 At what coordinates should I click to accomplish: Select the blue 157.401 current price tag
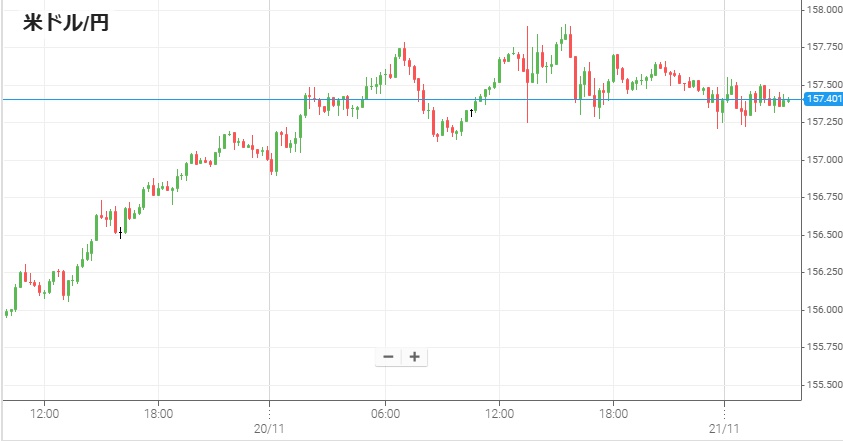(x=822, y=99)
